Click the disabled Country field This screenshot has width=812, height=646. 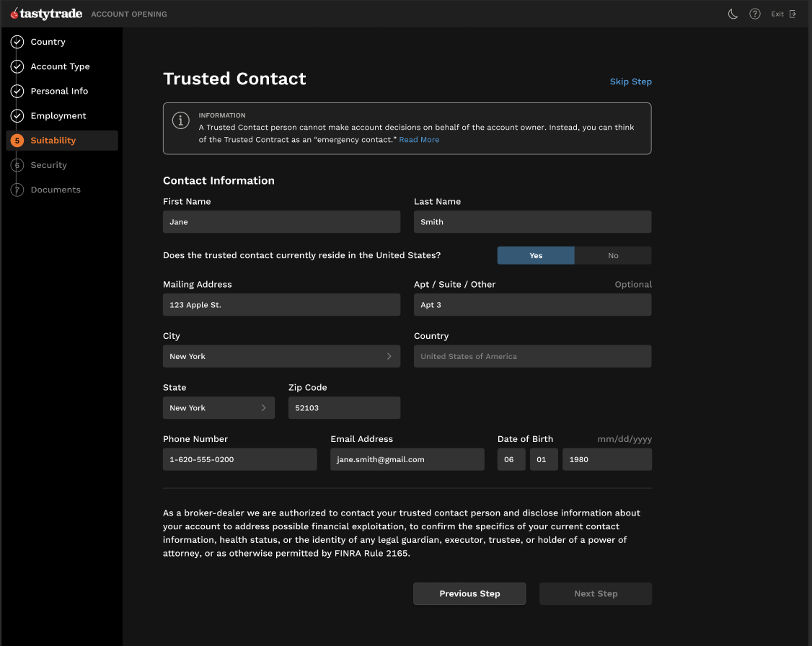click(x=532, y=357)
